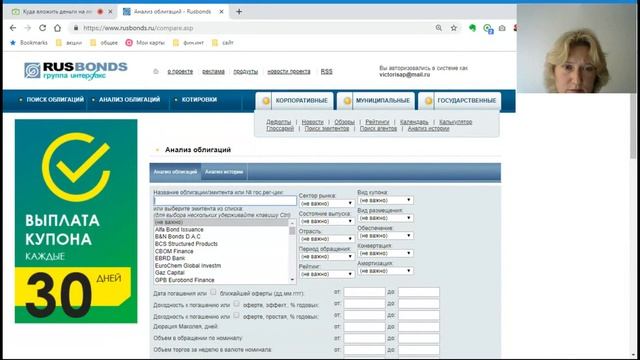Image resolution: width=640 pixels, height=360 pixels.
Task: Open the Состояние выпуска dropdown
Action: [326, 221]
